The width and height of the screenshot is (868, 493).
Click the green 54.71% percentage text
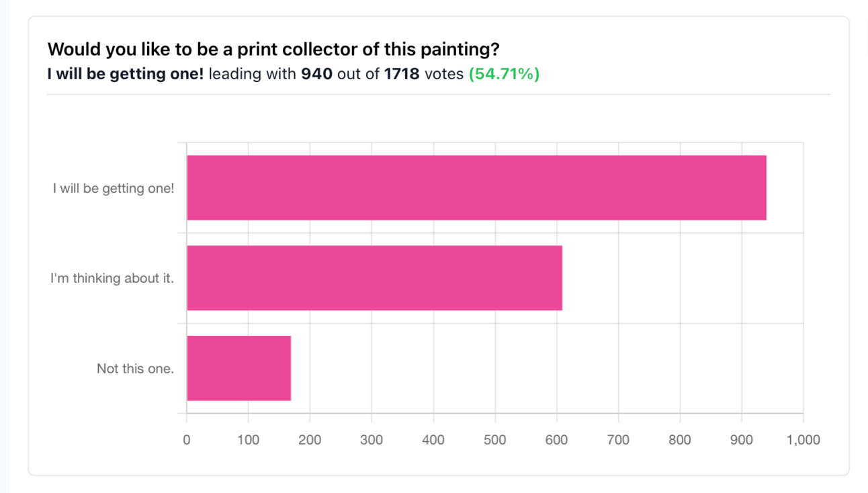(504, 74)
